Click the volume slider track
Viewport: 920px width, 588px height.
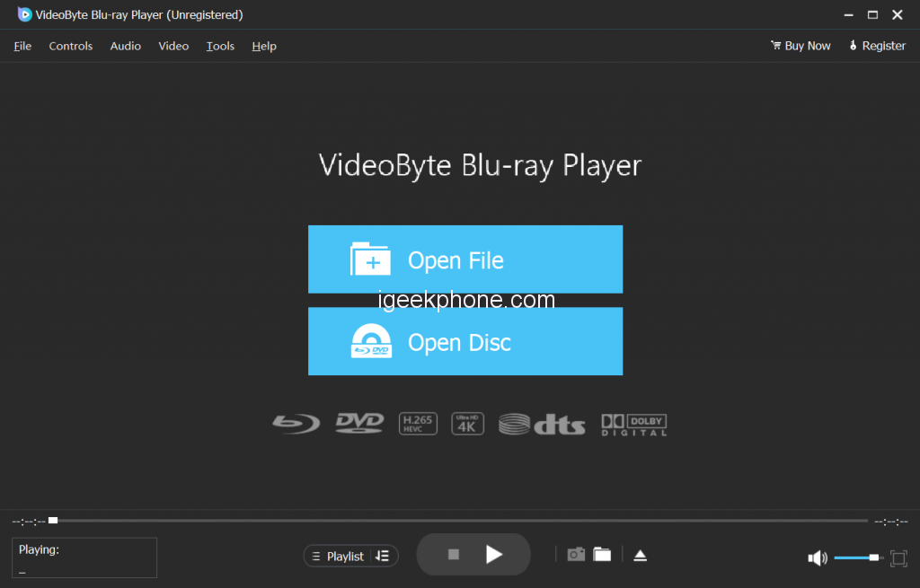pyautogui.click(x=854, y=558)
